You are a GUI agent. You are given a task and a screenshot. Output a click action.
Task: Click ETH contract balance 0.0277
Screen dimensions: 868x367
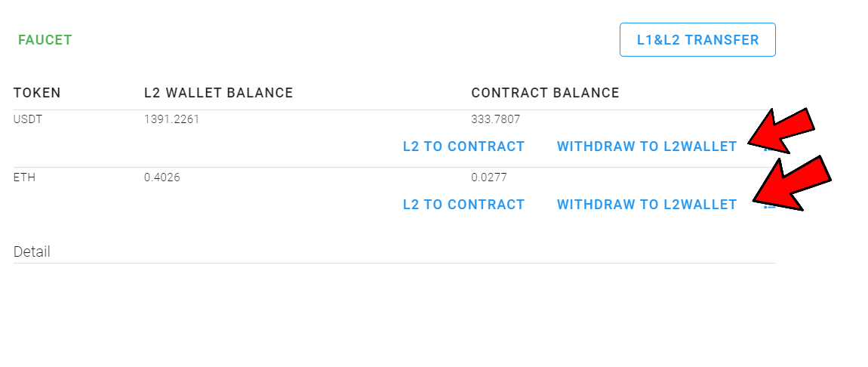click(489, 178)
